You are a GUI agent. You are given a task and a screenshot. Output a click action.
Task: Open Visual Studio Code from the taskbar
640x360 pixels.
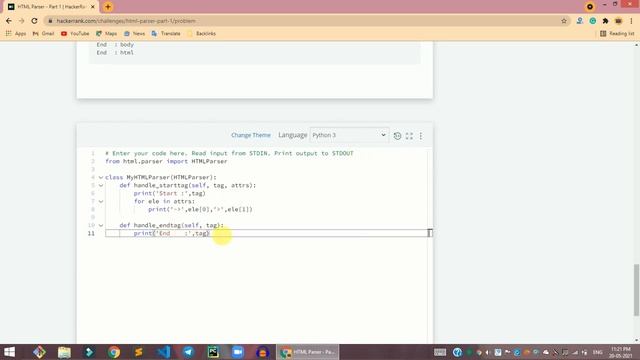(164, 352)
